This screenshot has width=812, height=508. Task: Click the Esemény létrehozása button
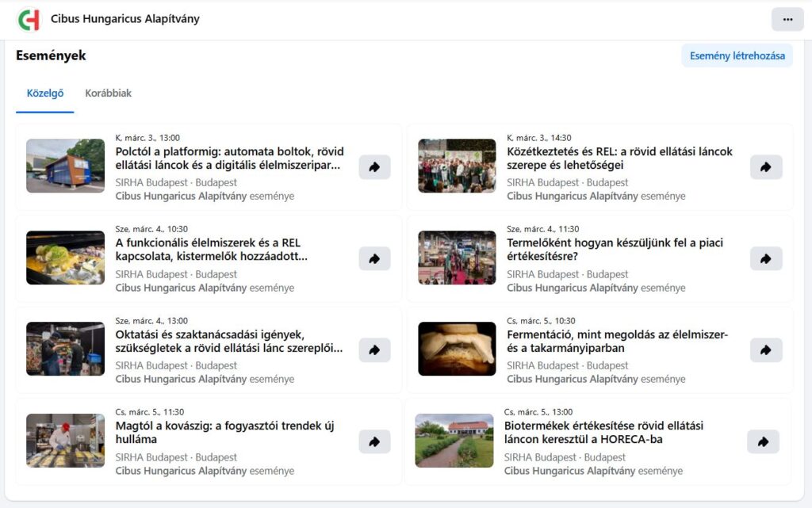pos(737,55)
